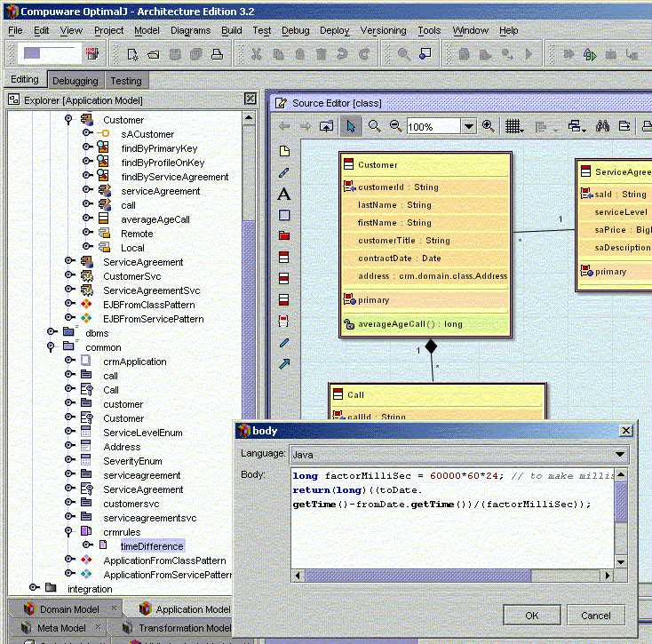Screen dimensions: 652x644
Task: Open the Versioning menu
Action: (x=383, y=30)
